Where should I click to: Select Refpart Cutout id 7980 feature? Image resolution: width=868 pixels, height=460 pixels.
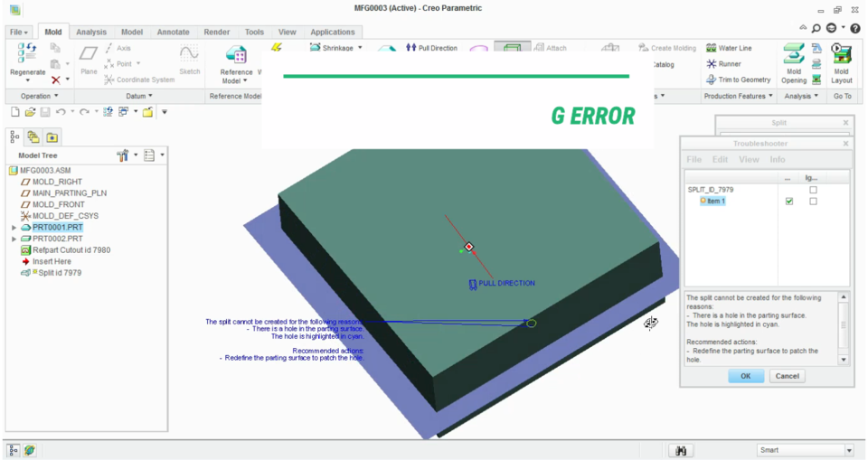pyautogui.click(x=71, y=250)
